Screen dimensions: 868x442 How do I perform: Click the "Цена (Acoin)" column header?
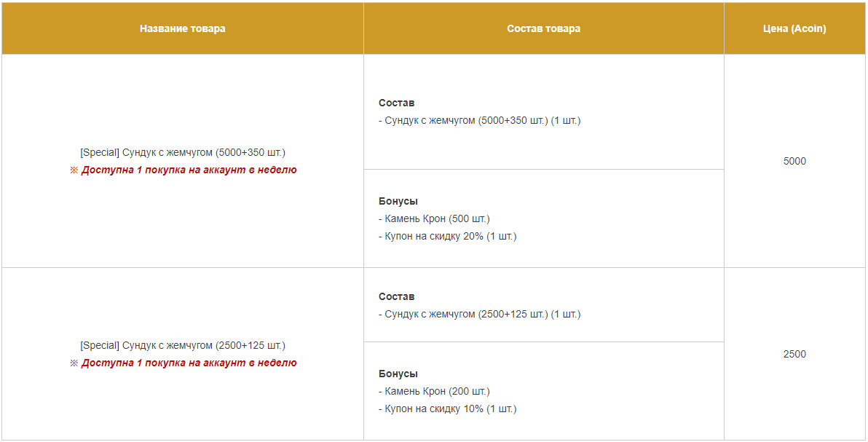(794, 28)
